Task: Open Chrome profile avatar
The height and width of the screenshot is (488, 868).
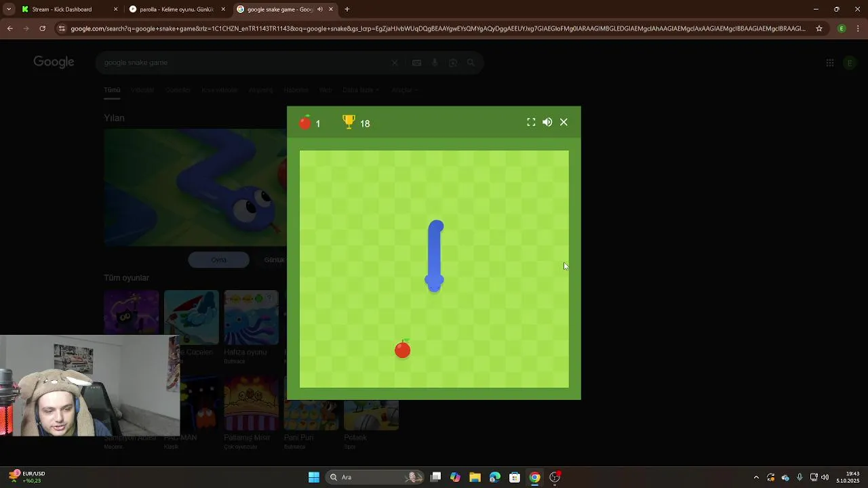Action: pyautogui.click(x=842, y=28)
